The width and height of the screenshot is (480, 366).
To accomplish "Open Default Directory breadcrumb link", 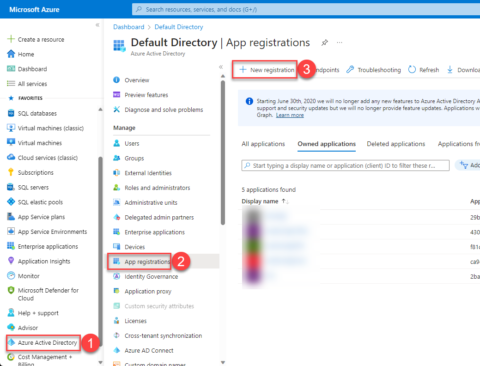I will click(179, 27).
